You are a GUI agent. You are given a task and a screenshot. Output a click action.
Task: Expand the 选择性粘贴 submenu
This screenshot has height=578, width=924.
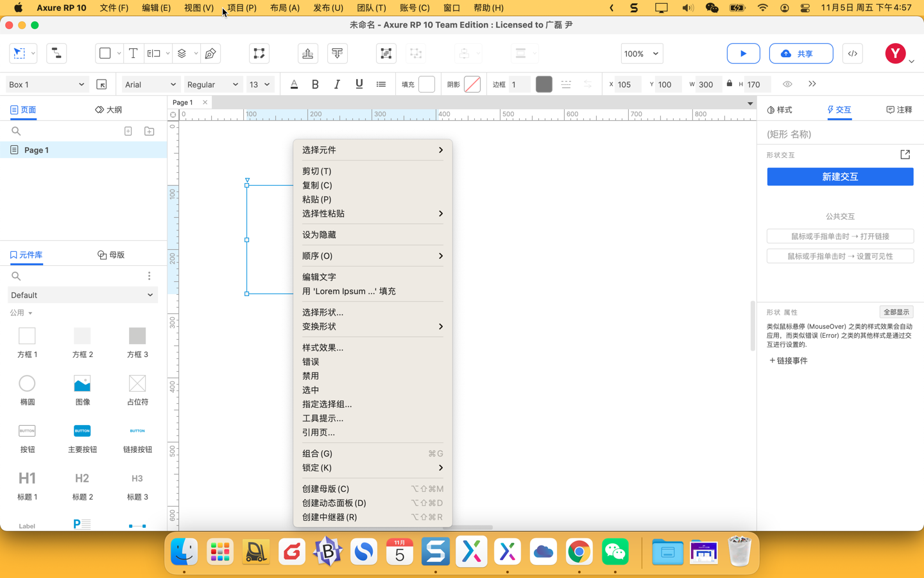point(372,213)
